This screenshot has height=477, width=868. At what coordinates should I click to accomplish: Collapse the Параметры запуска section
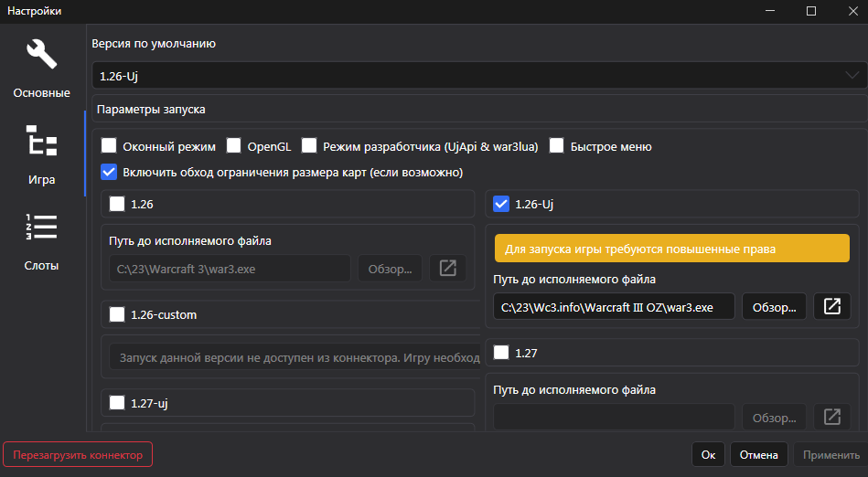[x=479, y=109]
